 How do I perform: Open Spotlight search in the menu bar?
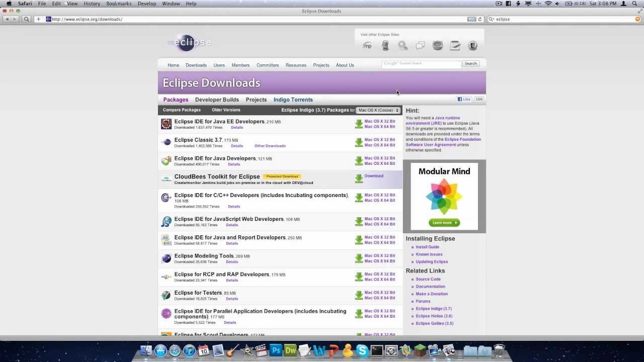tap(635, 4)
